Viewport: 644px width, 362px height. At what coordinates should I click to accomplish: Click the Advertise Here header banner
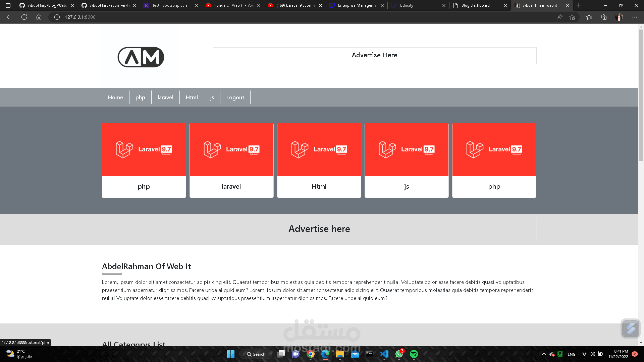pyautogui.click(x=374, y=55)
